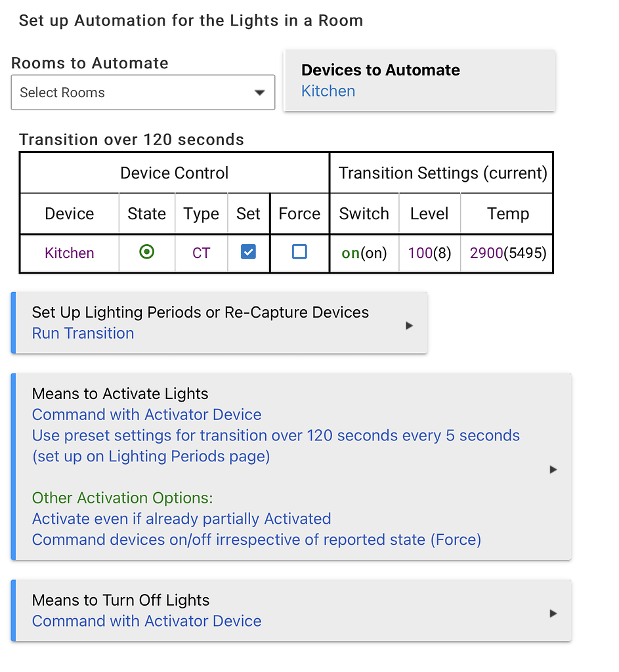Viewport: 619px width, 672px height.
Task: Click Command devices on/off Force option
Action: point(257,540)
